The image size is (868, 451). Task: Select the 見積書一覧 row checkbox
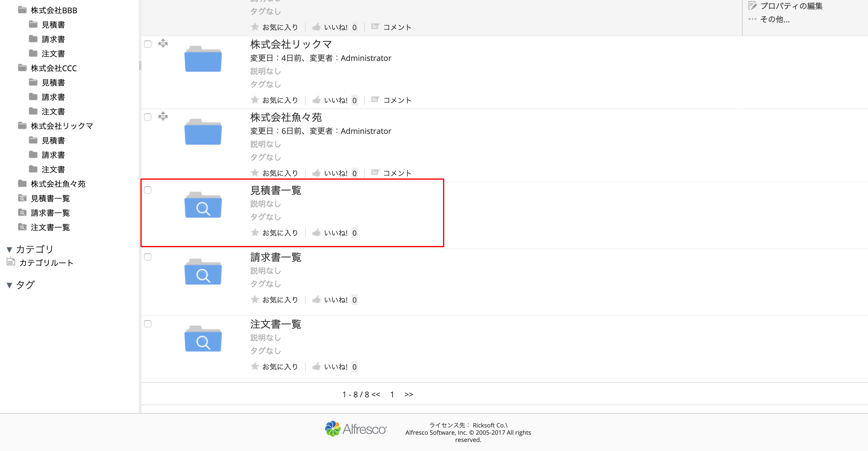click(x=148, y=190)
